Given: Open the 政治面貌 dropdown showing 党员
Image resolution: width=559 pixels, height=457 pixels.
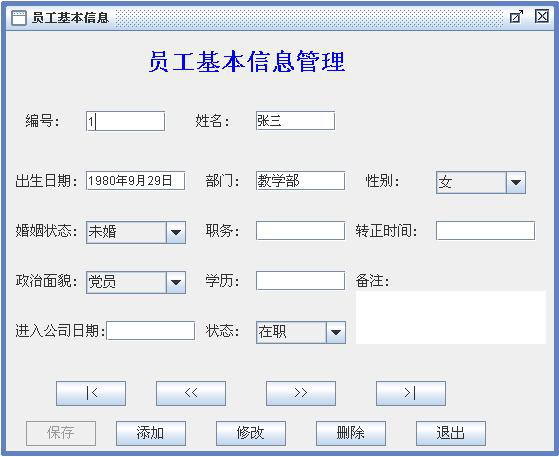Looking at the screenshot, I should coord(176,282).
